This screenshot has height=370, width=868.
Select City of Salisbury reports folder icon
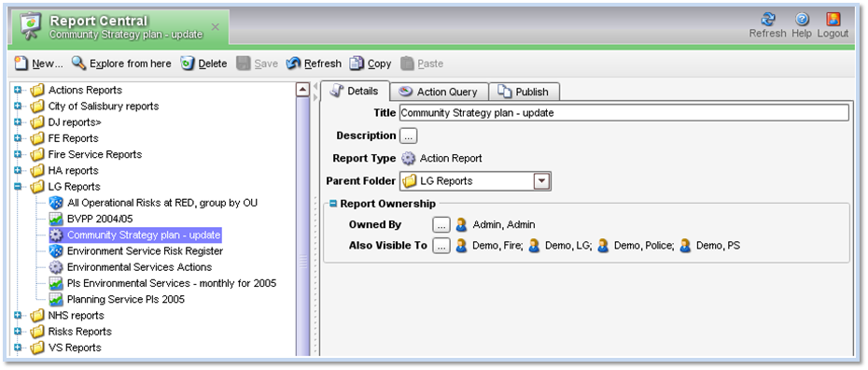37,106
